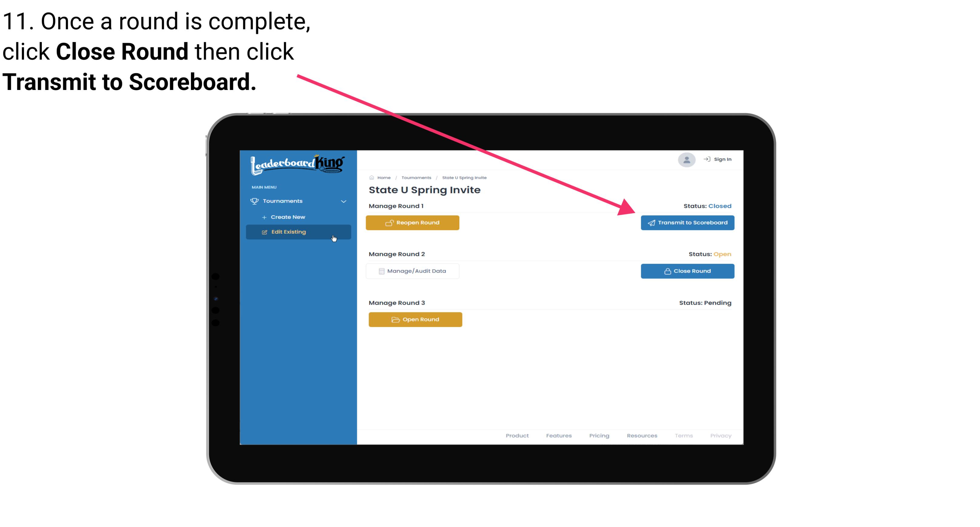
Task: Click the Reopen Round button
Action: [413, 223]
